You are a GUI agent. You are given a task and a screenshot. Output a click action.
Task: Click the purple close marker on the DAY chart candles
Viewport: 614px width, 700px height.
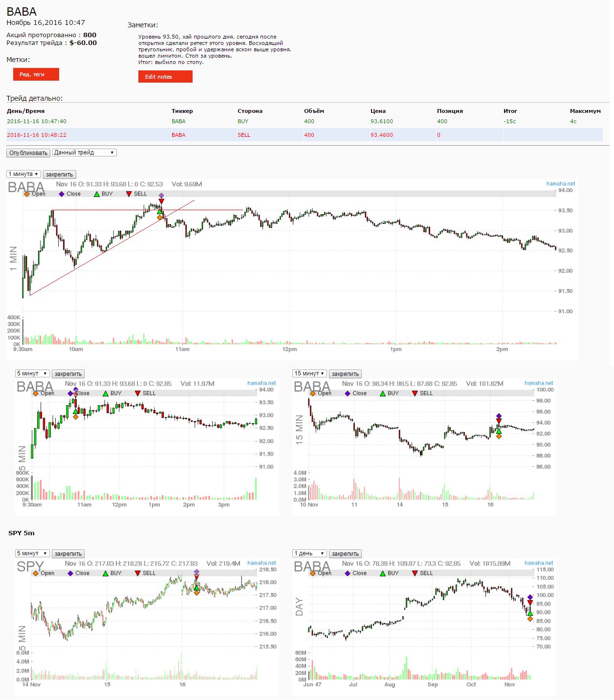530,597
